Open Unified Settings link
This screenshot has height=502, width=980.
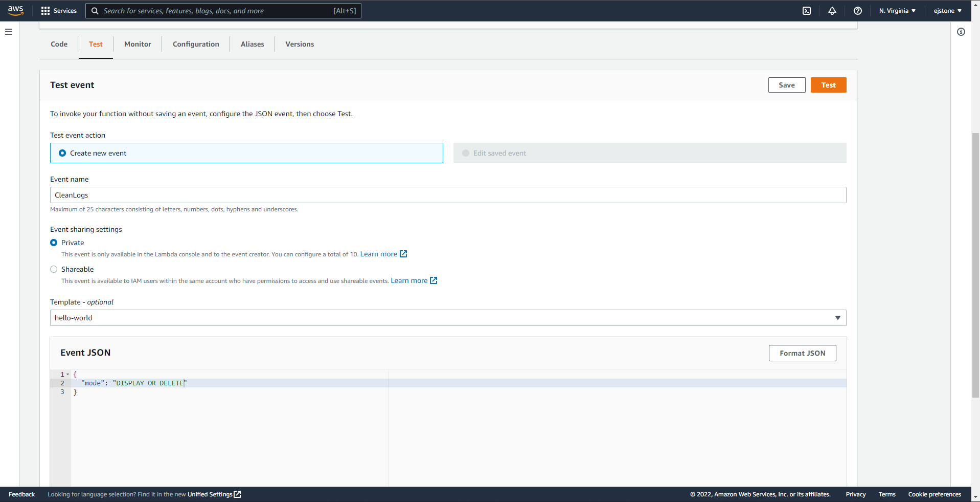[210, 494]
